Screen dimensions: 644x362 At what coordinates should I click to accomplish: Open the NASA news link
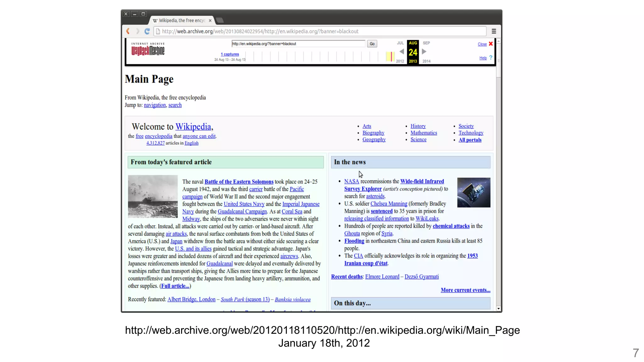(352, 181)
